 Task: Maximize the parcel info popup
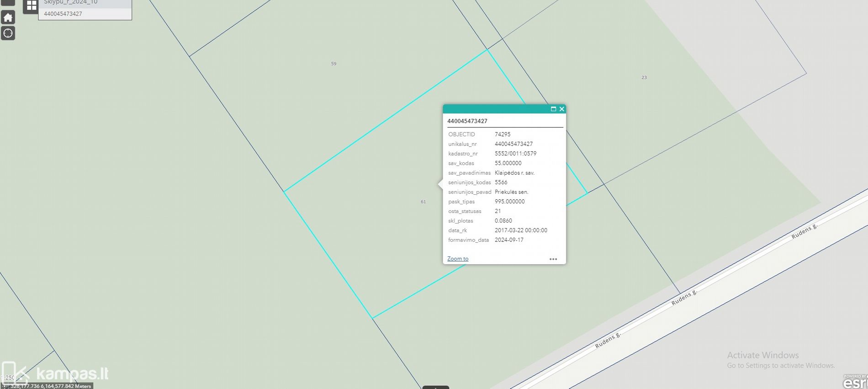pyautogui.click(x=553, y=109)
